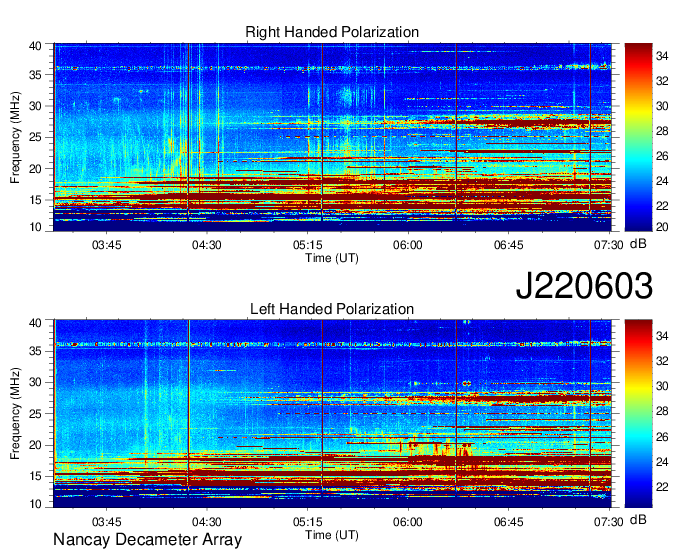The width and height of the screenshot is (680, 552).
Task: Click '24' value on Right Handed colorbar
Action: pyautogui.click(x=662, y=181)
